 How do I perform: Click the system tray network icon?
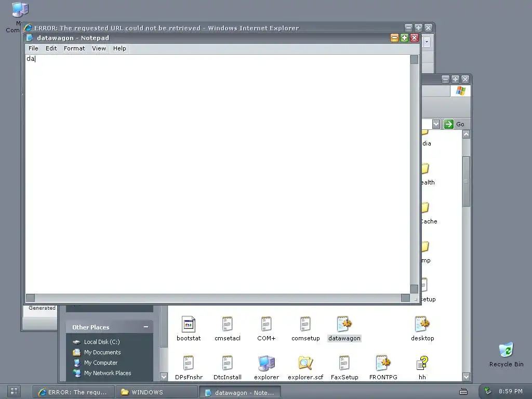point(487,391)
